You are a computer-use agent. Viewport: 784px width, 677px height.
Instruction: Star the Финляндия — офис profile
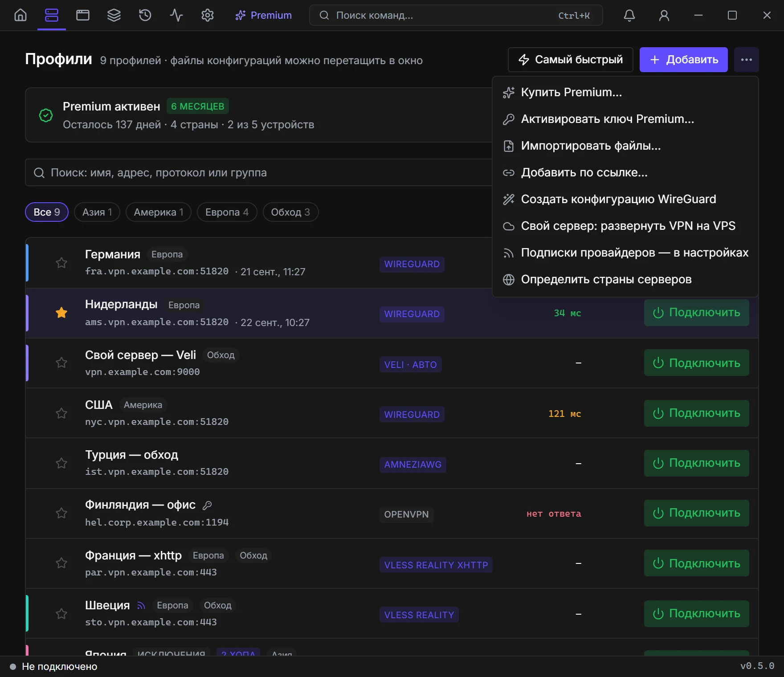point(61,513)
